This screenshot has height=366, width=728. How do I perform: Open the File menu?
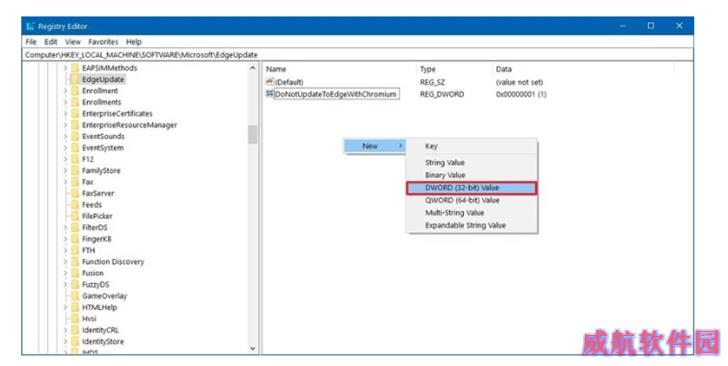click(31, 42)
